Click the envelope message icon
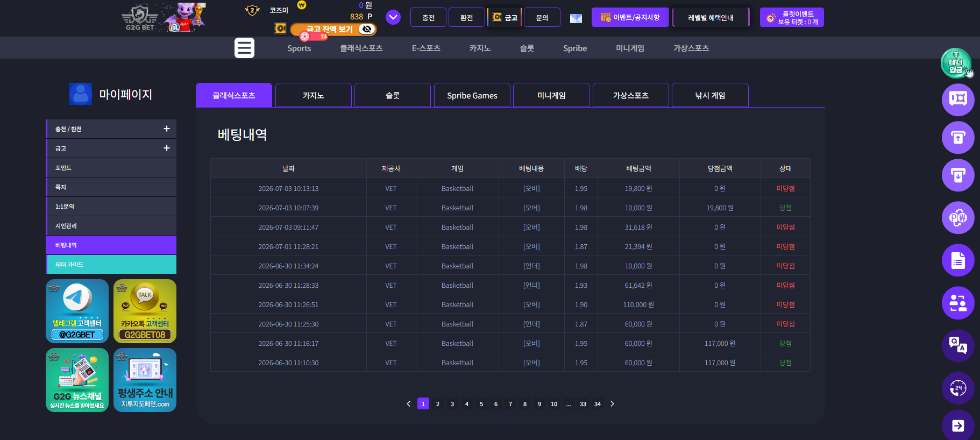Viewport: 980px width, 440px height. coord(576,19)
